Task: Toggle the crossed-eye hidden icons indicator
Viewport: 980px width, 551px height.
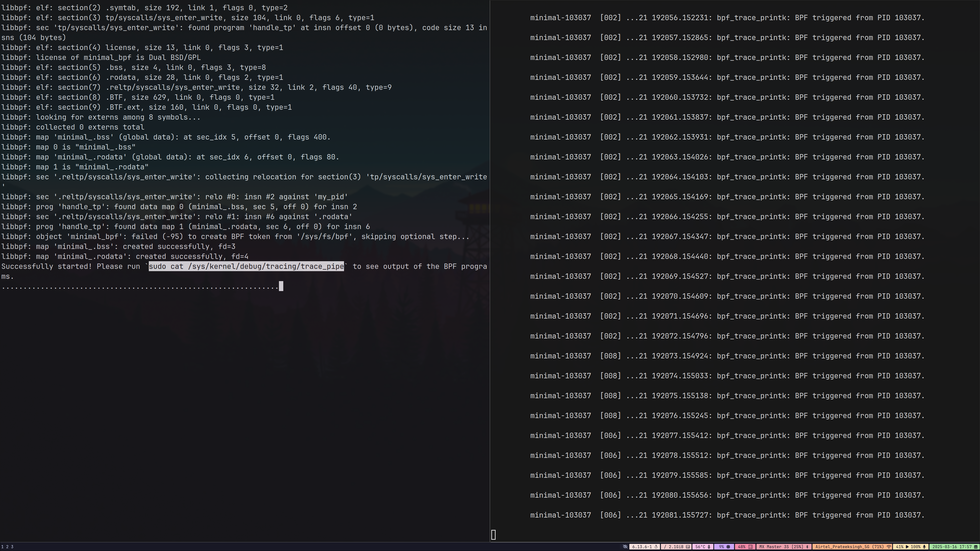Action: (625, 547)
